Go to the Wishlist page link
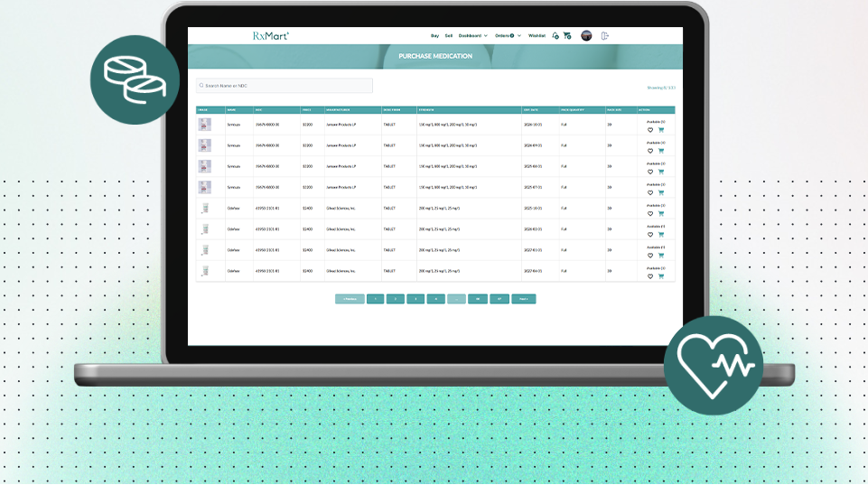The height and width of the screenshot is (485, 868). point(537,36)
